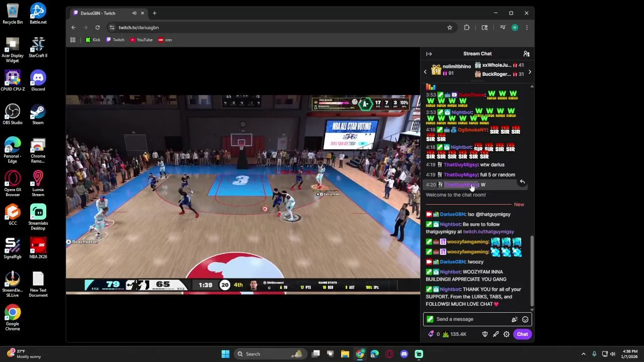Open the Chrome three-dot menu
The height and width of the screenshot is (362, 644).
527,28
